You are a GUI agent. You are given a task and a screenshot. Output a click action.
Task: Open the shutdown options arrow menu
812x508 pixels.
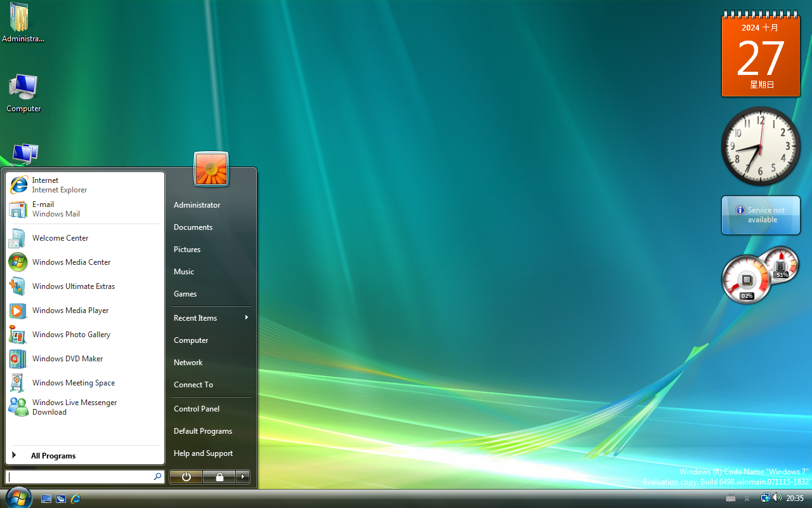pyautogui.click(x=243, y=477)
